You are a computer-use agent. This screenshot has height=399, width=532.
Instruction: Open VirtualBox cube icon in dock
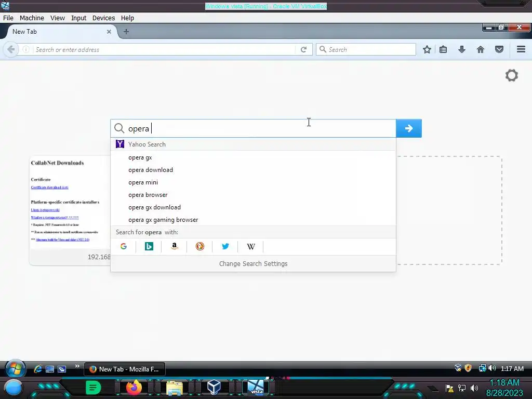214,387
